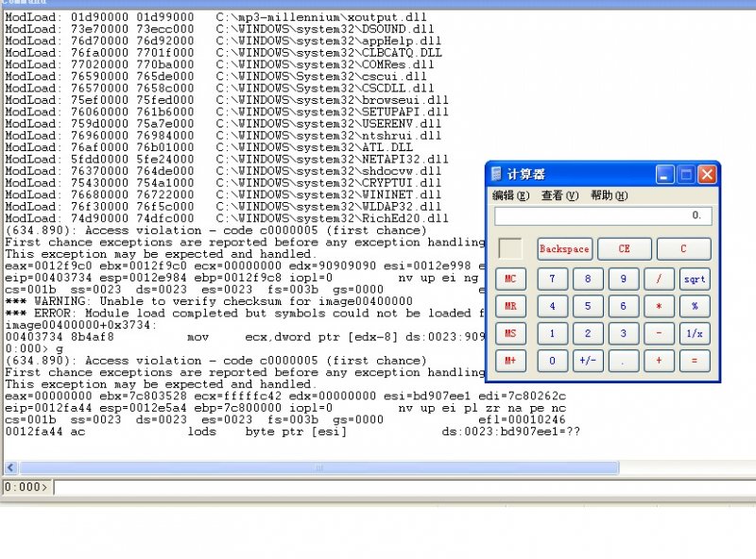Click the debugger command input field

pyautogui.click(x=404, y=487)
